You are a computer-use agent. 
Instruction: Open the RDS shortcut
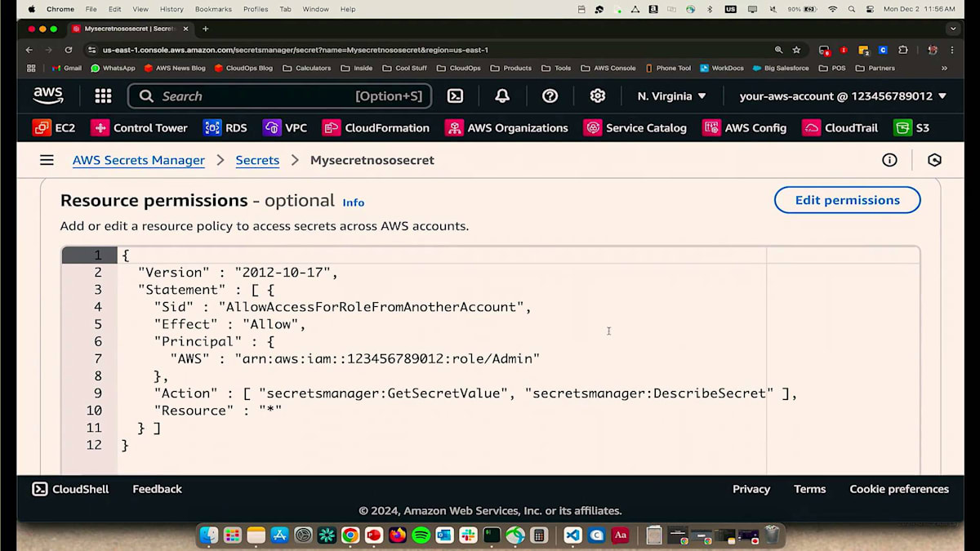(225, 128)
